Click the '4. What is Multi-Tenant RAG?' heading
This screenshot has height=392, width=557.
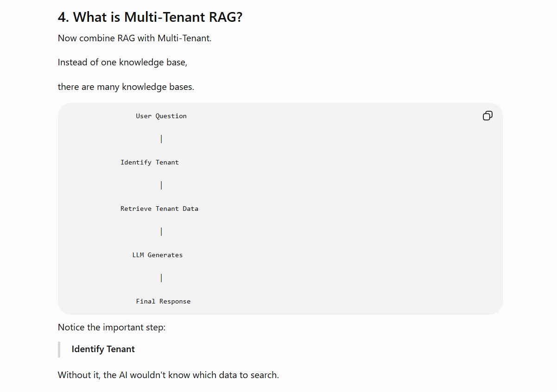tap(150, 17)
